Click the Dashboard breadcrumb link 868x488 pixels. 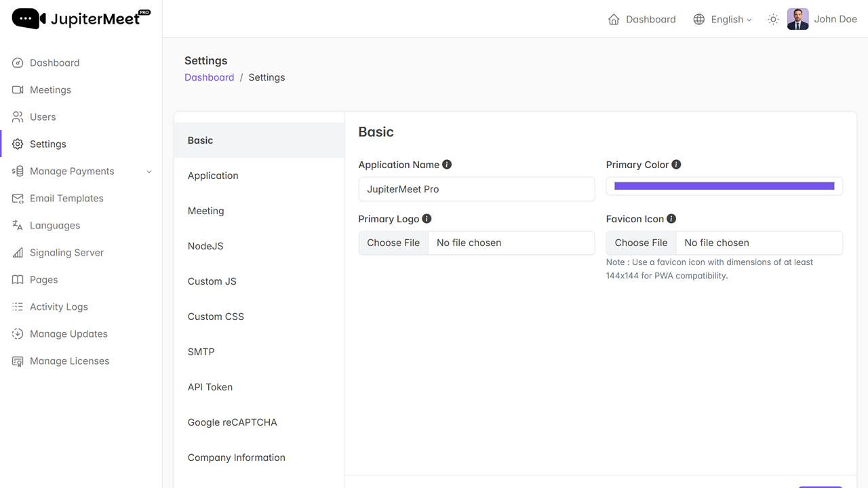(x=209, y=77)
